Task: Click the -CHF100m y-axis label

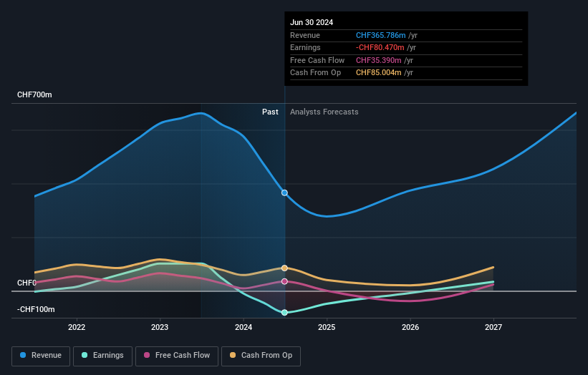Action: pyautogui.click(x=36, y=309)
